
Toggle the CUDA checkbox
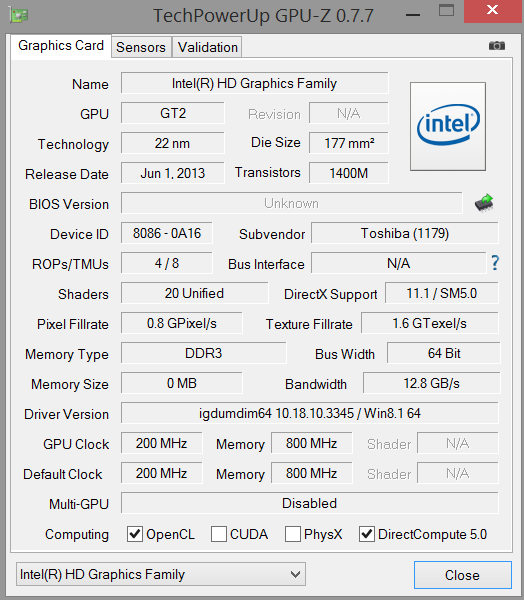point(219,534)
